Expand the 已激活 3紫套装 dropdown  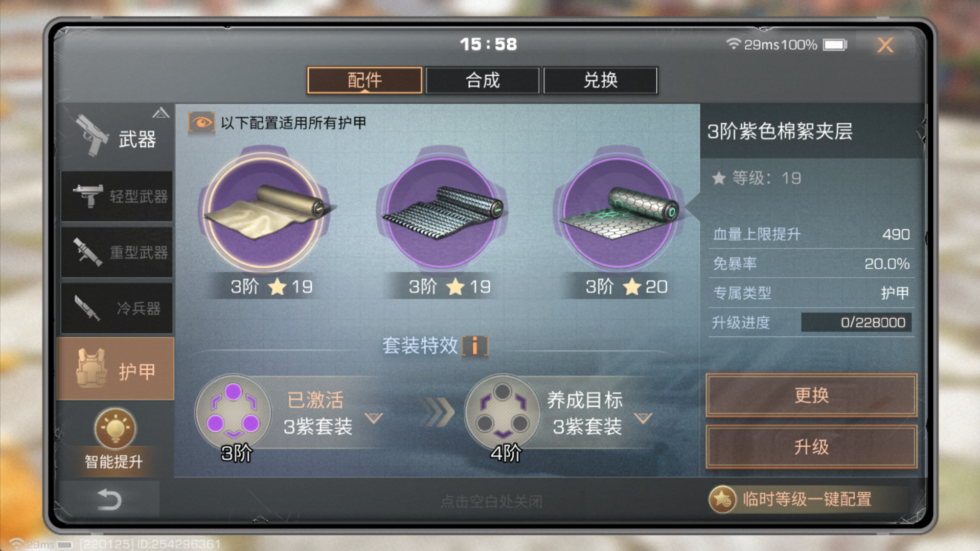374,418
